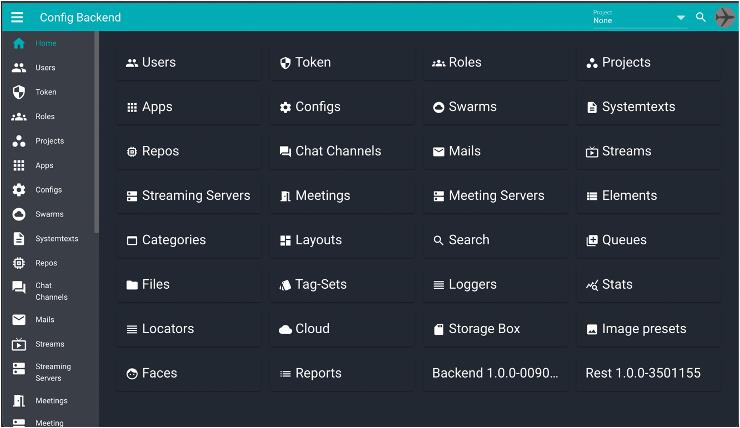Screen dimensions: 740x428
Task: Click the search magnifier in top bar
Action: click(x=701, y=17)
